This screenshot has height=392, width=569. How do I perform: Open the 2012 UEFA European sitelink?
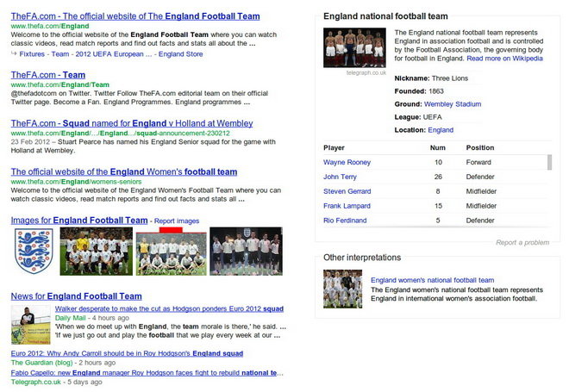[x=114, y=54]
